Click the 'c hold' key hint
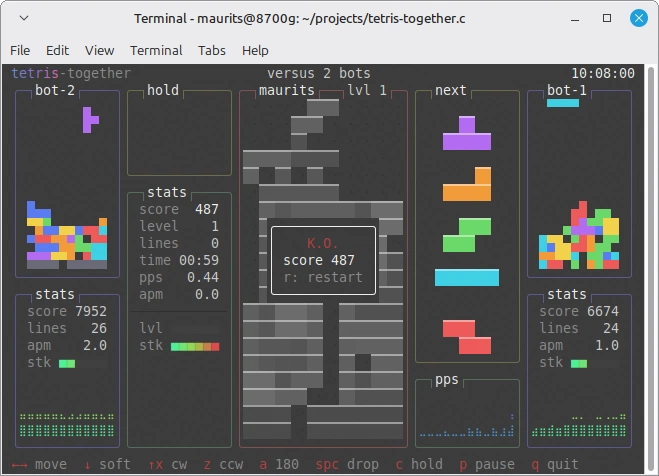Image resolution: width=659 pixels, height=476 pixels. (x=419, y=464)
